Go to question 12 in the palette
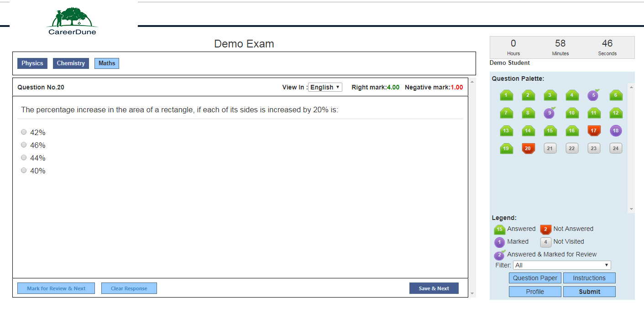644x319 pixels. point(616,113)
